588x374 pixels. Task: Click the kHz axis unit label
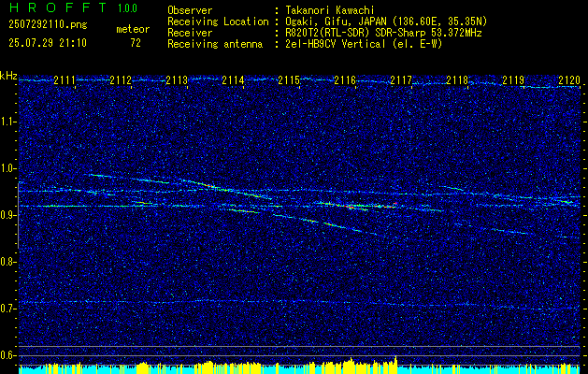pos(8,76)
